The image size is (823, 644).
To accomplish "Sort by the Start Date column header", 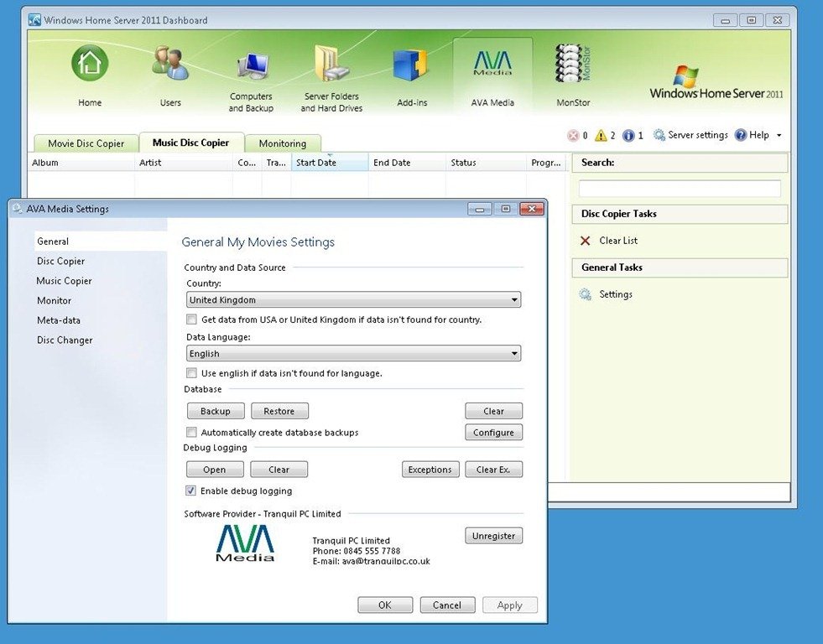I will click(x=330, y=163).
